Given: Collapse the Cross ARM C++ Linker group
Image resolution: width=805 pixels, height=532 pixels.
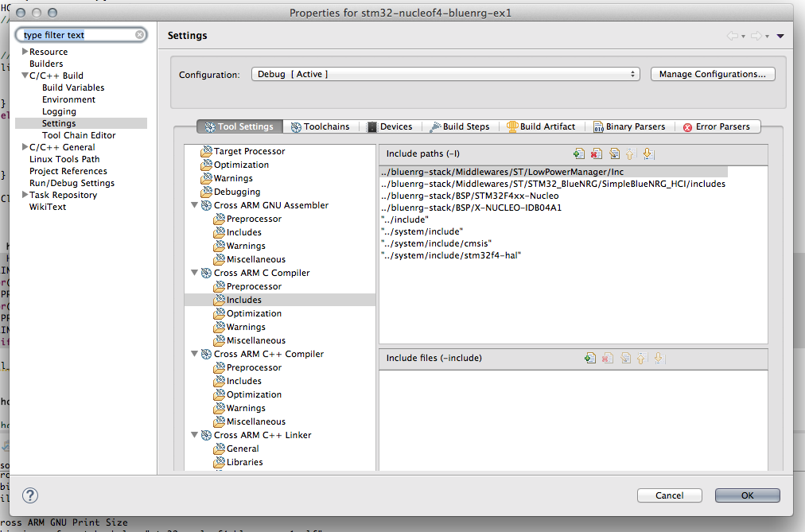Looking at the screenshot, I should point(195,434).
